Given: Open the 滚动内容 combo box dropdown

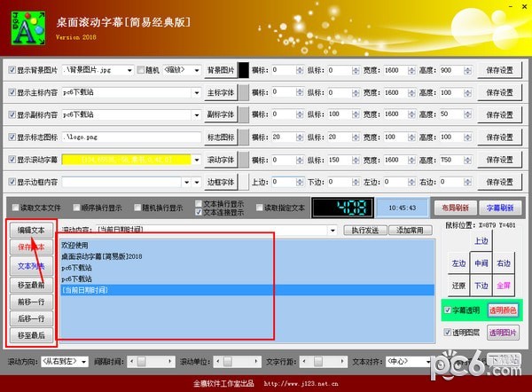Looking at the screenshot, I should (x=332, y=231).
